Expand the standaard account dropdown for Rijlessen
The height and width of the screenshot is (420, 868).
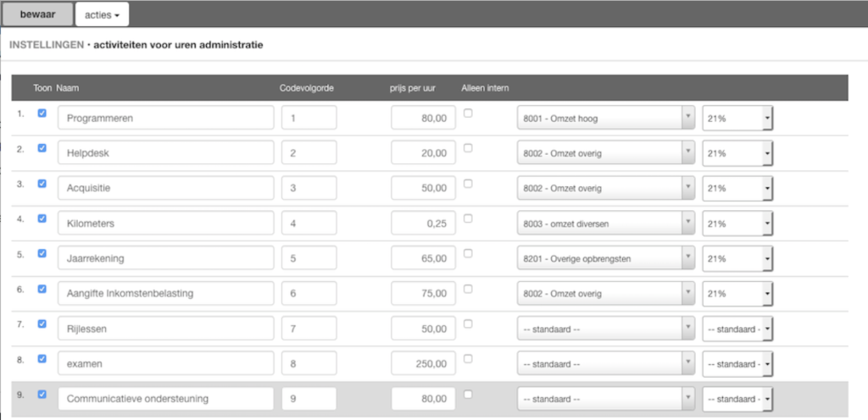tap(606, 329)
